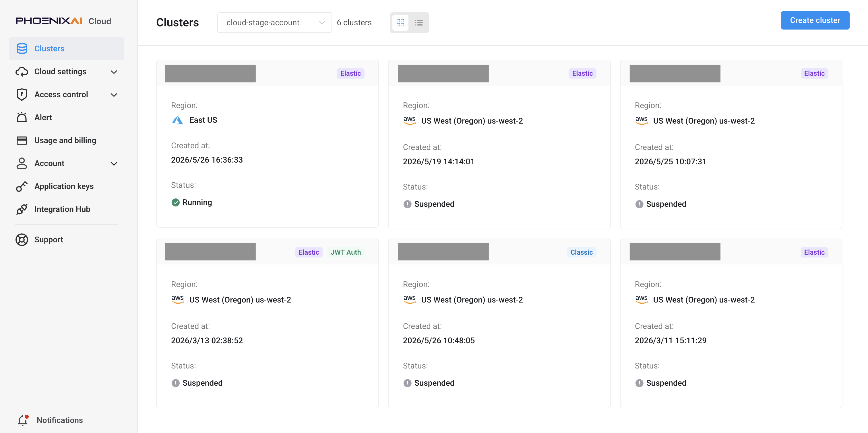868x433 pixels.
Task: Click the Access control shield icon
Action: (x=22, y=94)
